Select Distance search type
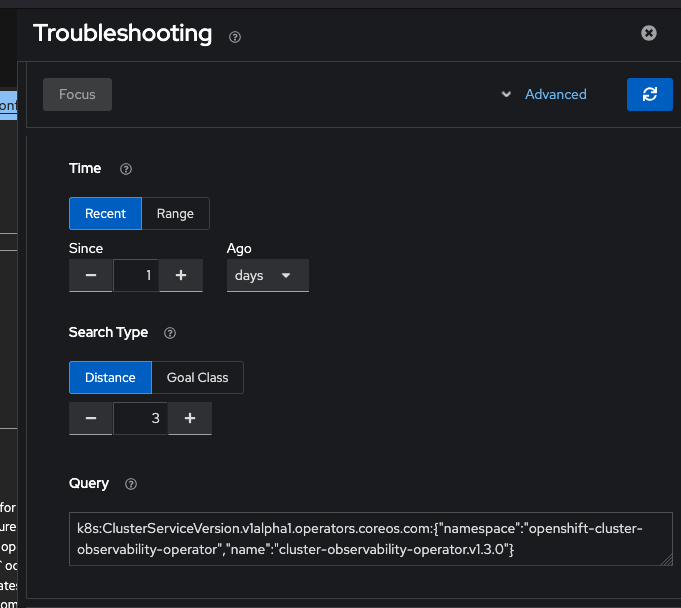 click(x=110, y=378)
